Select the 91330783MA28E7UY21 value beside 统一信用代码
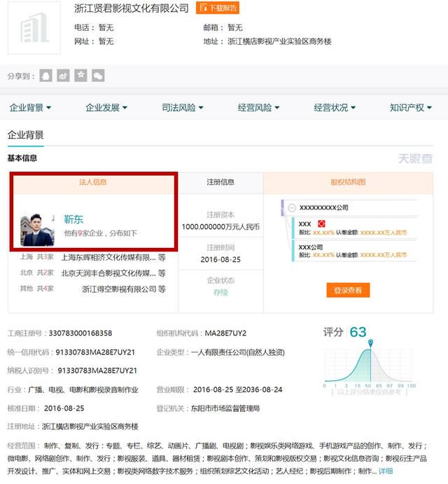Screen dimensions: 448x484 click(x=95, y=352)
